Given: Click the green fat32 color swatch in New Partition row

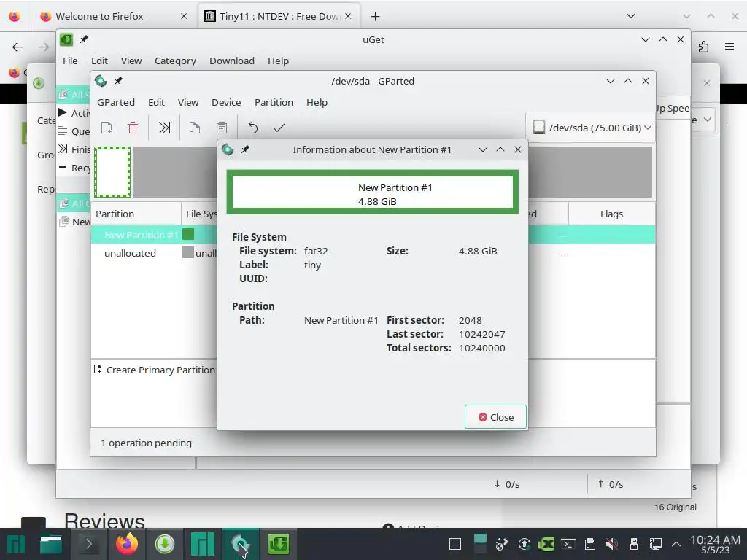Looking at the screenshot, I should [x=188, y=234].
